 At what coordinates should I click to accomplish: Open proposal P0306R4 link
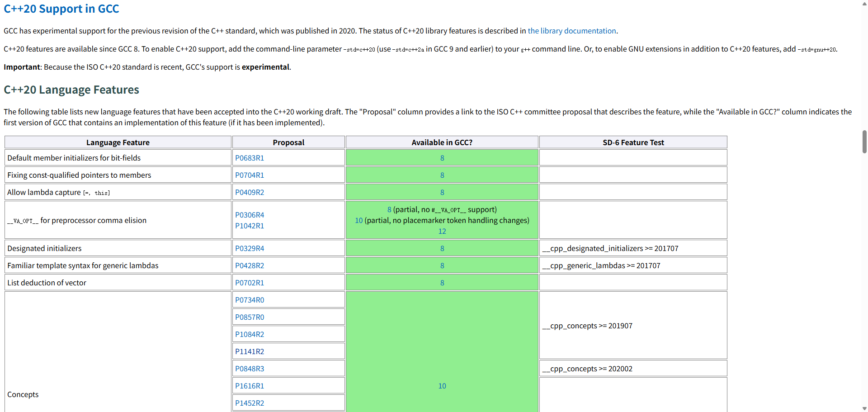pos(250,215)
